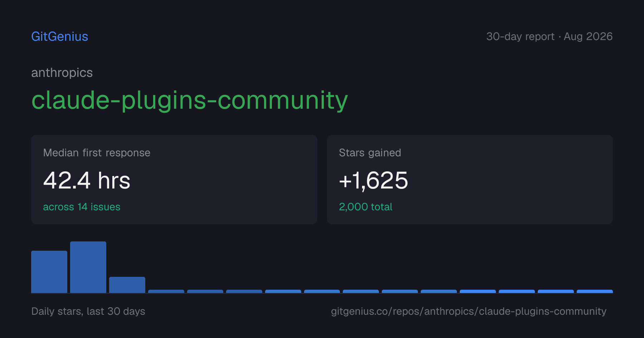
Task: Click the Median first response heading
Action: point(97,153)
